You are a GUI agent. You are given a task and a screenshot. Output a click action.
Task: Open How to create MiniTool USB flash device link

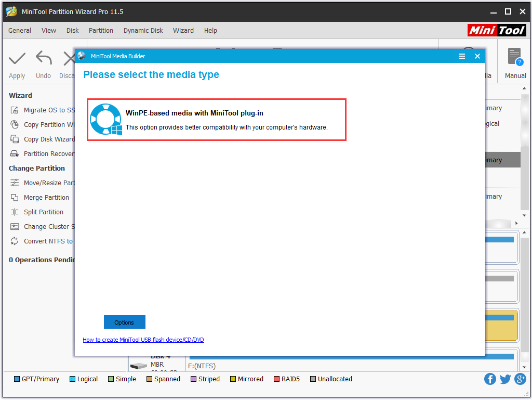coord(143,340)
